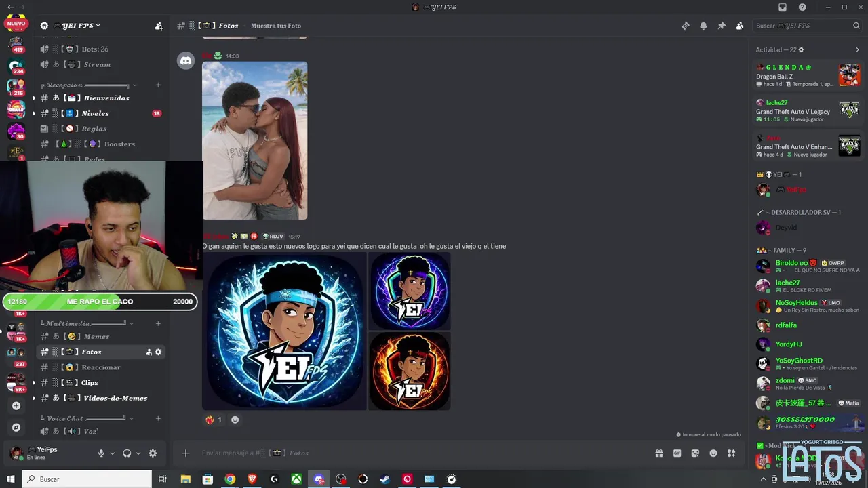The width and height of the screenshot is (868, 488).
Task: Open Discover servers compass icon
Action: pyautogui.click(x=16, y=428)
